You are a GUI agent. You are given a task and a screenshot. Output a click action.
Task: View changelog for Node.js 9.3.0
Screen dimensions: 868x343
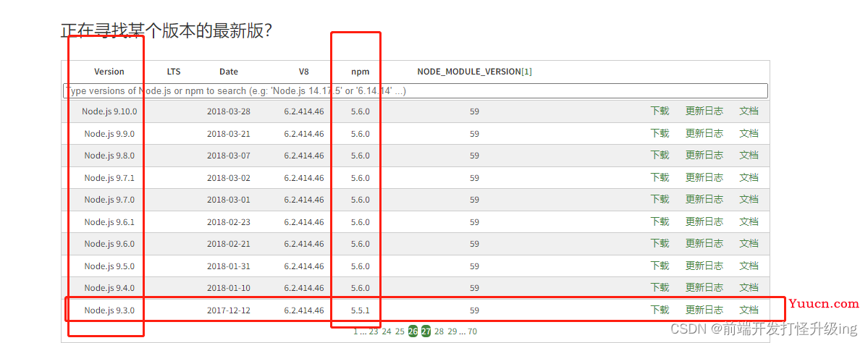[x=704, y=310]
